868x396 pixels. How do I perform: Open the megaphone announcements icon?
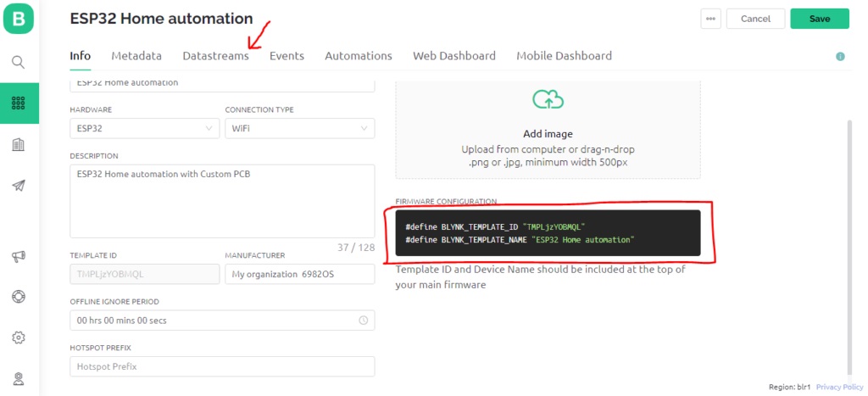(x=19, y=256)
